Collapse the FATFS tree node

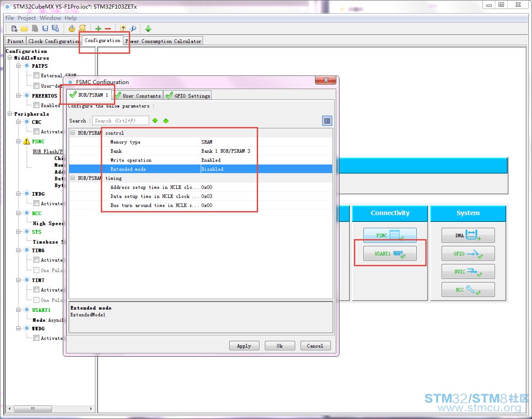tap(19, 66)
